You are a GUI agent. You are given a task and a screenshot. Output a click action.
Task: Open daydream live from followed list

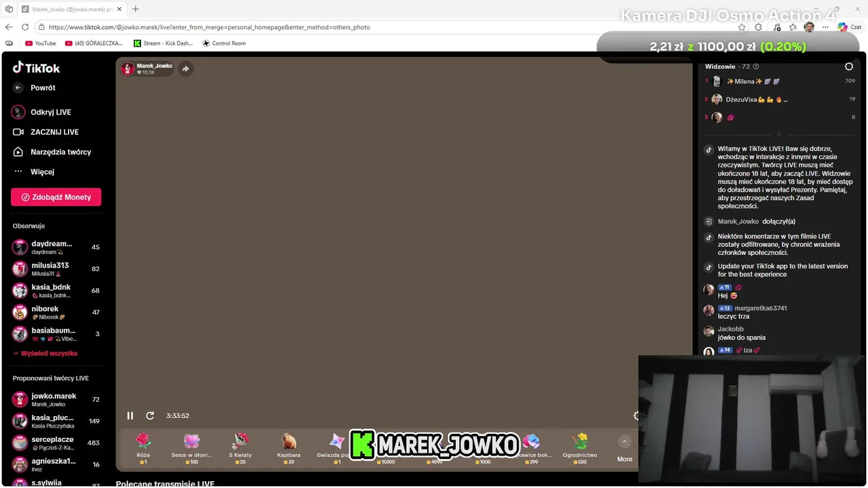pyautogui.click(x=56, y=247)
